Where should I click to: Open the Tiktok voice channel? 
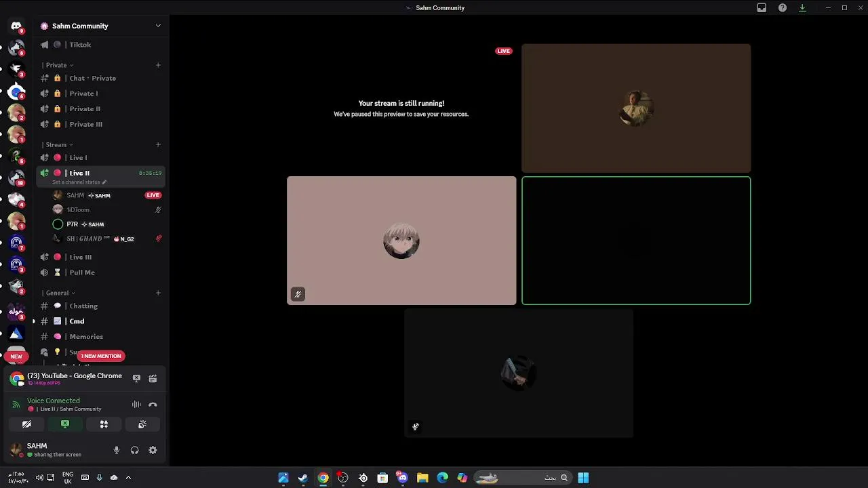click(x=101, y=45)
